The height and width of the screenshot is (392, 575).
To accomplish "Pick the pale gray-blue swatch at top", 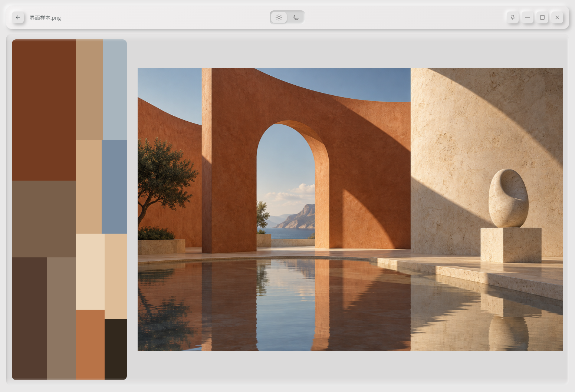I will (115, 89).
